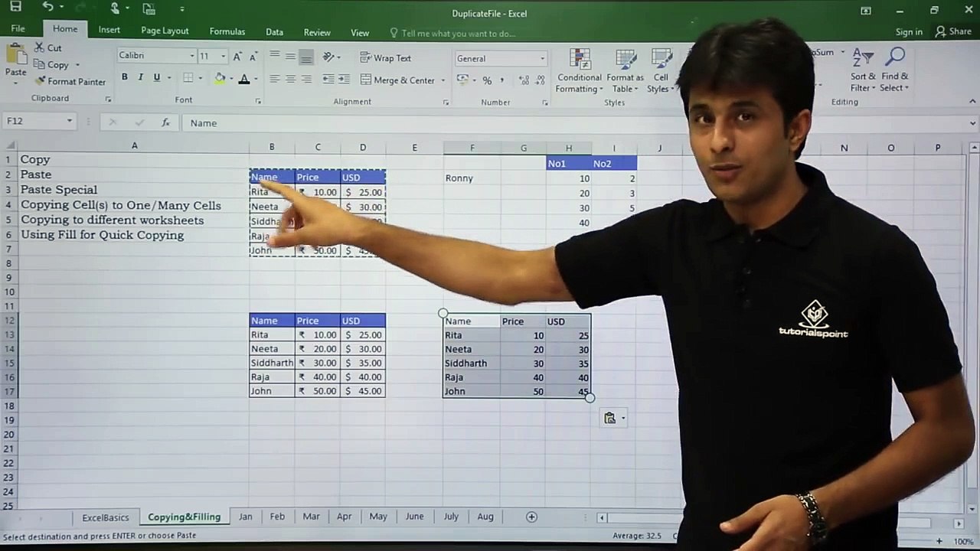
Task: Apply Comma Style format
Action: point(502,80)
